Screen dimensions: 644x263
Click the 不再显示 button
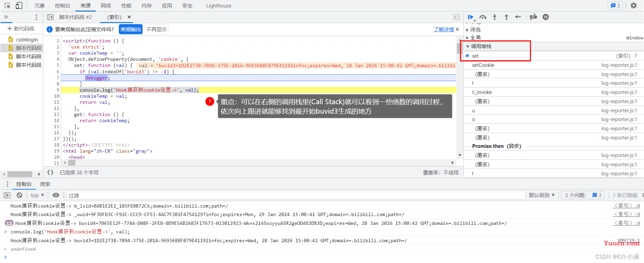pyautogui.click(x=157, y=29)
